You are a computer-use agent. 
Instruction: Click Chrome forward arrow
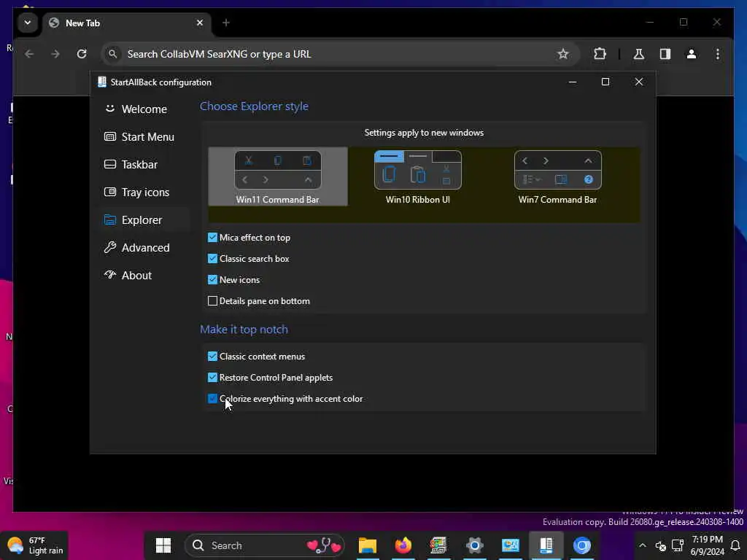pos(55,54)
